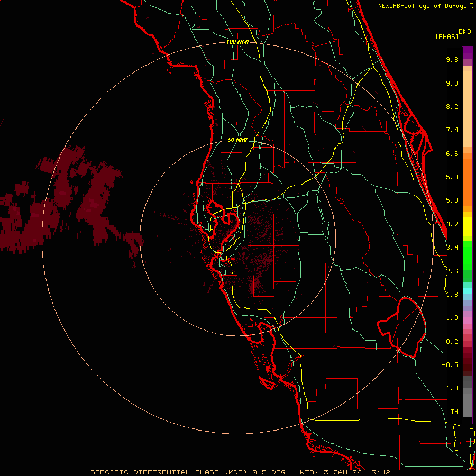Click the 8.2 color scale value
476x476 pixels.
point(452,106)
